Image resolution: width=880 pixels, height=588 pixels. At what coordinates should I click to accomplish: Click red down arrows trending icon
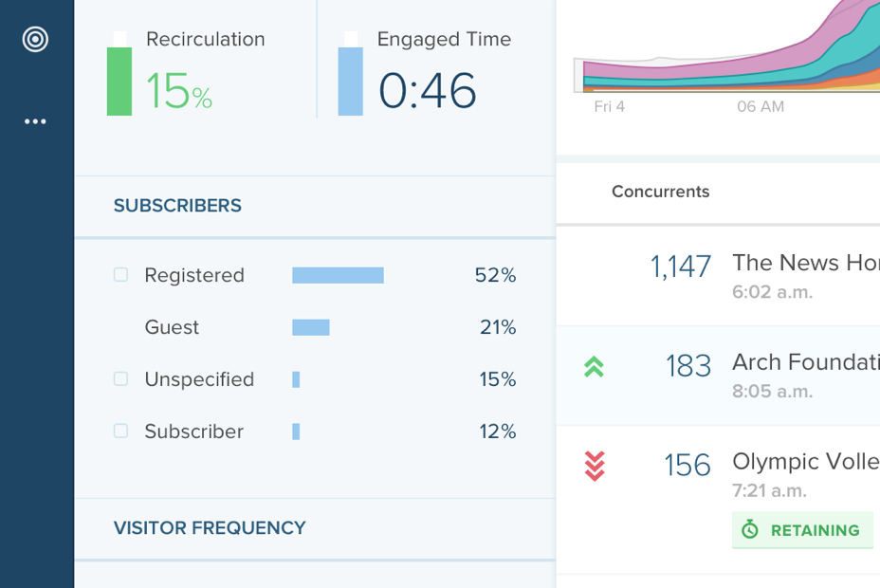[x=595, y=466]
